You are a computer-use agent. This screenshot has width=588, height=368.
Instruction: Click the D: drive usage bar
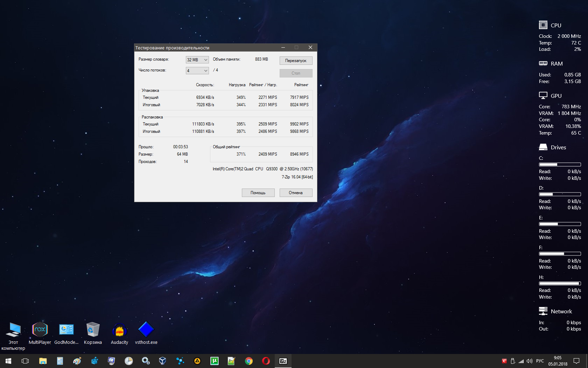[560, 194]
